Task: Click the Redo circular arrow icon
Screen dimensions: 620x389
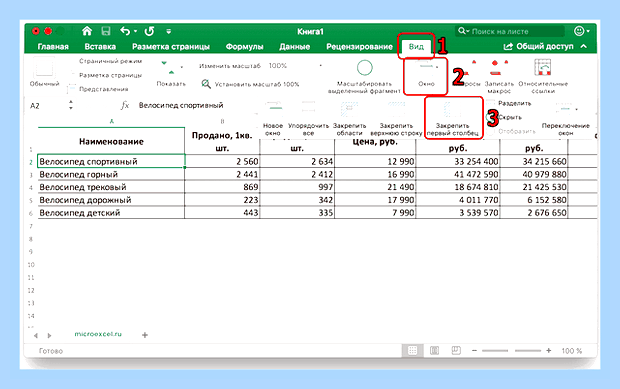Action: tap(149, 31)
